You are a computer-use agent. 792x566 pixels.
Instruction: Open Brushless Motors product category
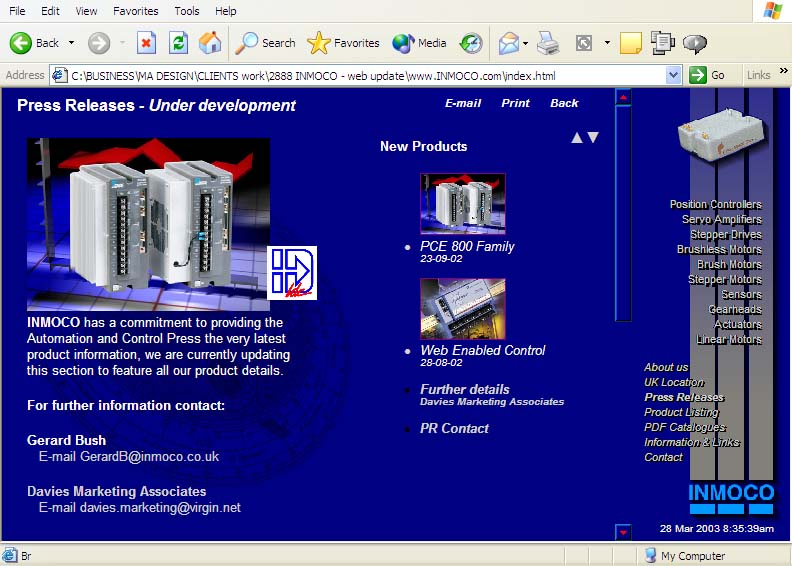click(719, 249)
